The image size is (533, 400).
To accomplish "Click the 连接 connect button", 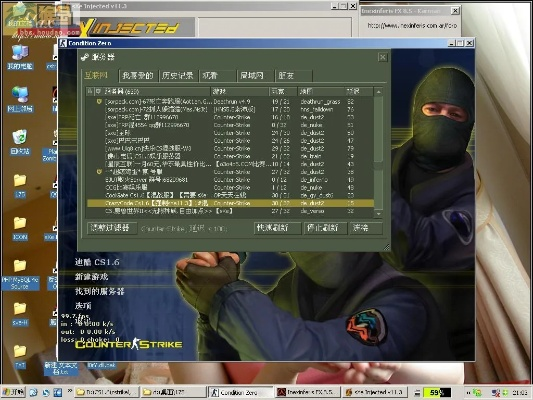I will tap(366, 228).
